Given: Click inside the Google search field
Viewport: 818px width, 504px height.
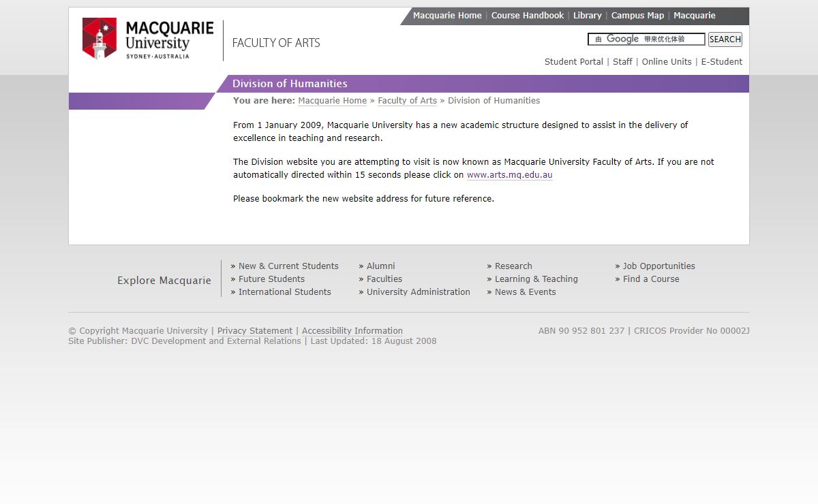Looking at the screenshot, I should click(646, 40).
